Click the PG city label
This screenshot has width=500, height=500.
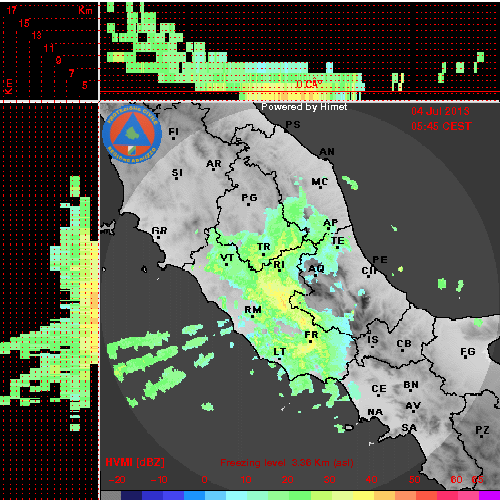point(249,198)
